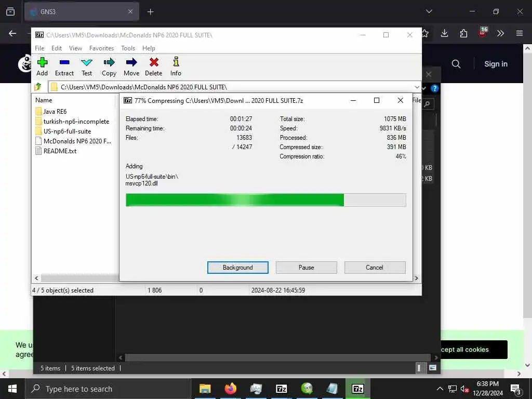This screenshot has height=399, width=532.
Task: Expand the address path dropdown arrow
Action: (x=417, y=87)
